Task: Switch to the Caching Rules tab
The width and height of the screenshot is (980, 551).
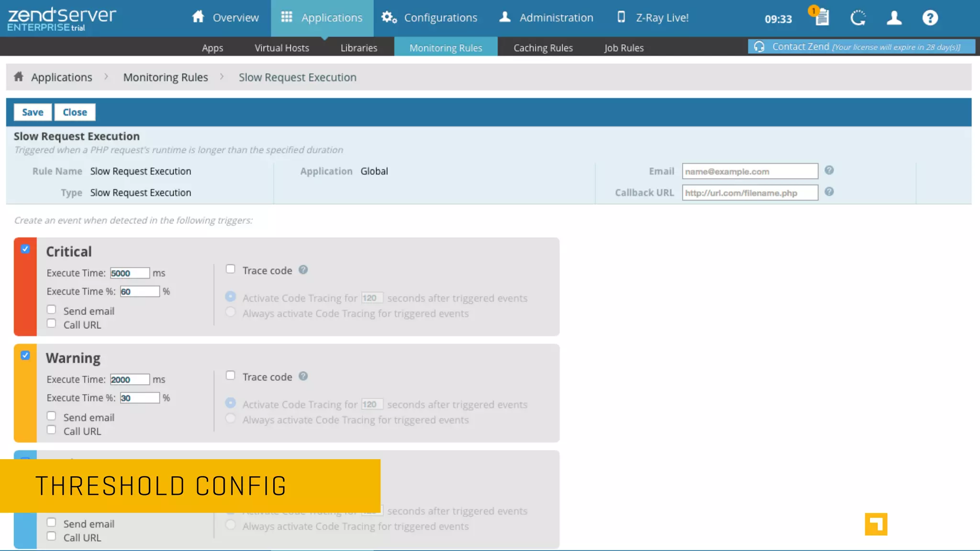Action: pos(543,48)
